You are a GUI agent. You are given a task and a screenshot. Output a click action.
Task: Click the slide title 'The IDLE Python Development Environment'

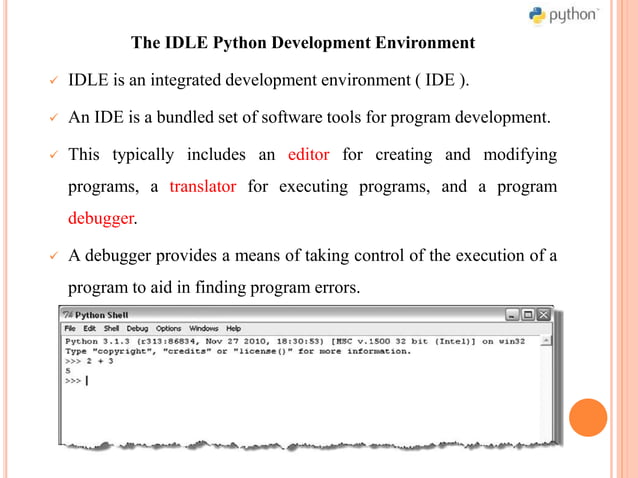[x=303, y=42]
